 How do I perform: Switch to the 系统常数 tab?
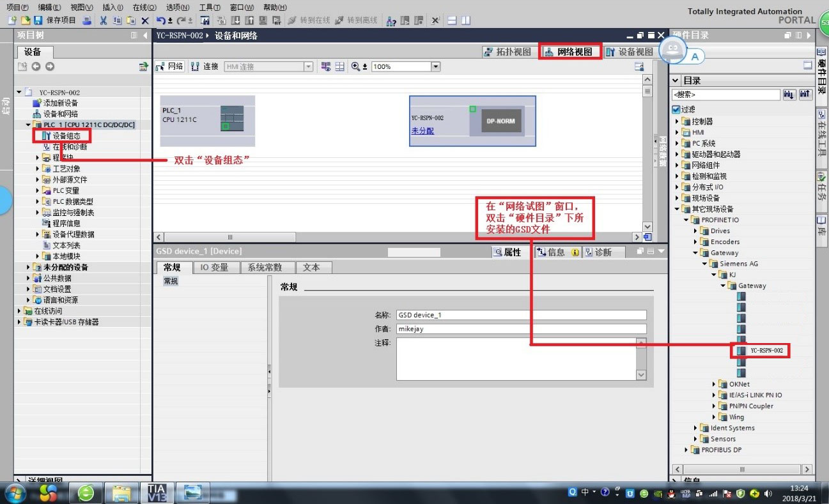pos(265,268)
